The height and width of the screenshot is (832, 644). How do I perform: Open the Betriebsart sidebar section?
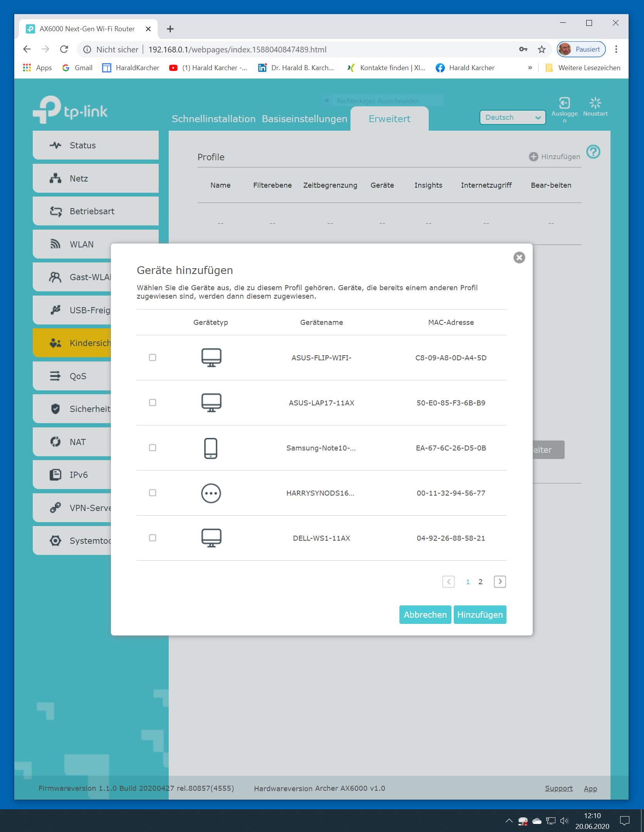[96, 211]
